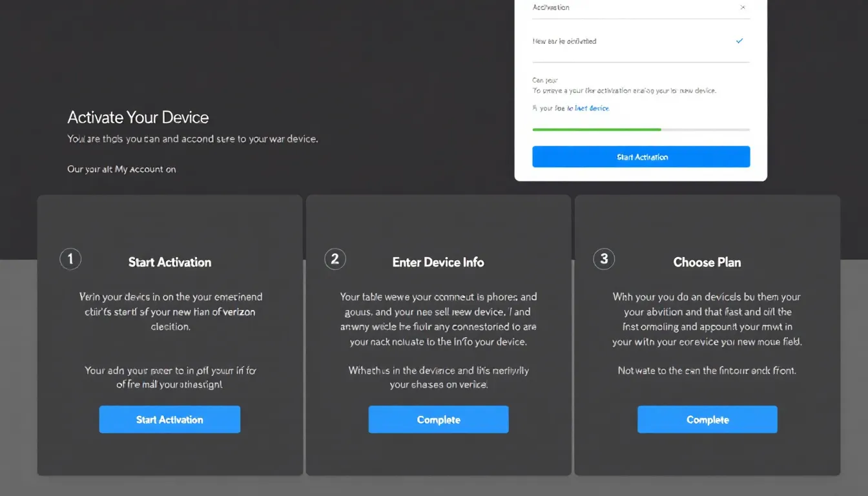Image resolution: width=868 pixels, height=496 pixels.
Task: Click the description paragraph in the Choose Plan card
Action: click(x=707, y=319)
